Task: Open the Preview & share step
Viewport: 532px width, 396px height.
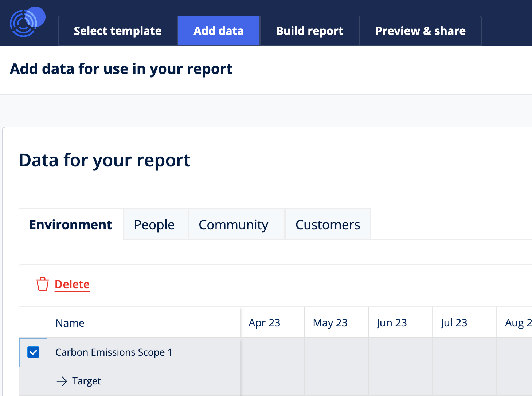Action: tap(420, 31)
